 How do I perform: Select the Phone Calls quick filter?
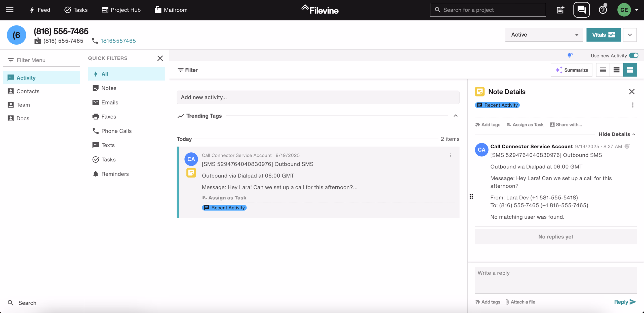coord(116,131)
